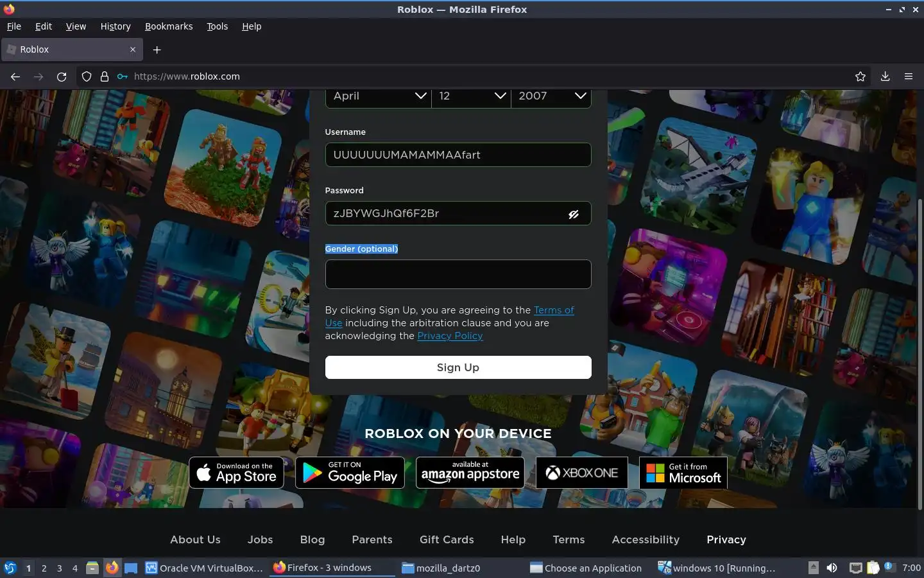
Task: Open the Tools menu
Action: click(x=218, y=26)
